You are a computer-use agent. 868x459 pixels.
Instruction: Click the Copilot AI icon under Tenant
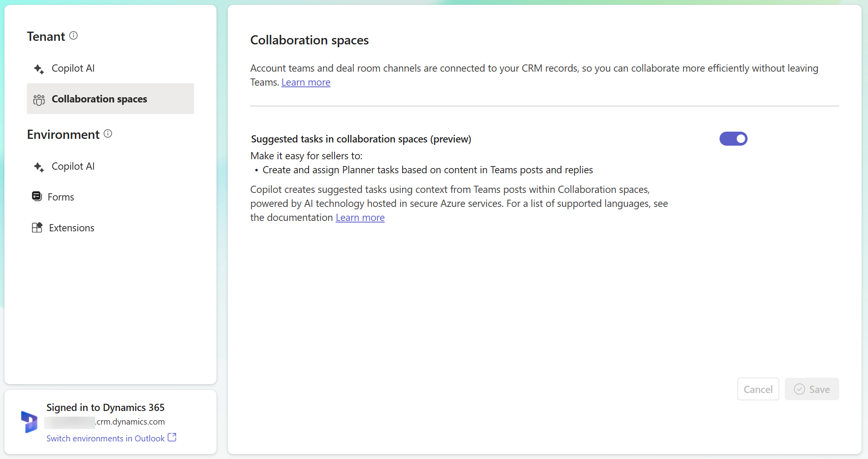click(39, 68)
